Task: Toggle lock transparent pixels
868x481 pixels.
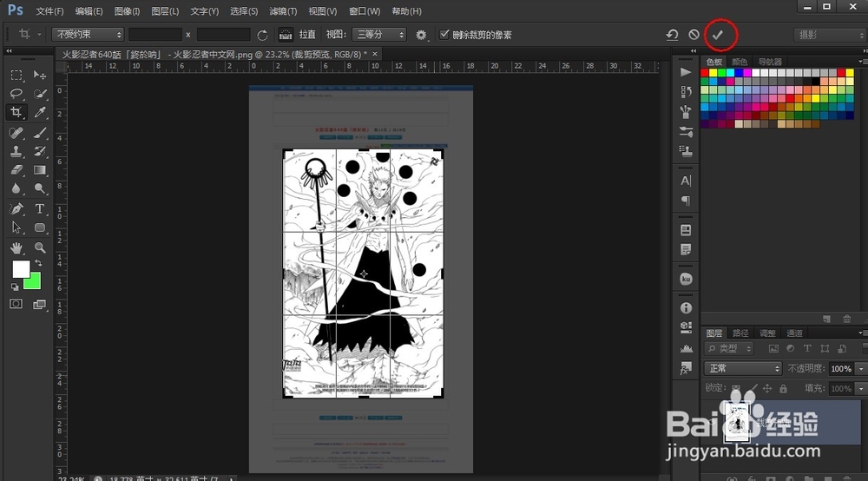Action: point(736,389)
